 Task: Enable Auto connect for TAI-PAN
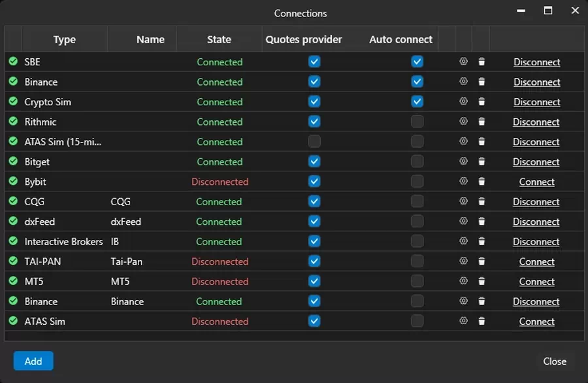tap(417, 261)
